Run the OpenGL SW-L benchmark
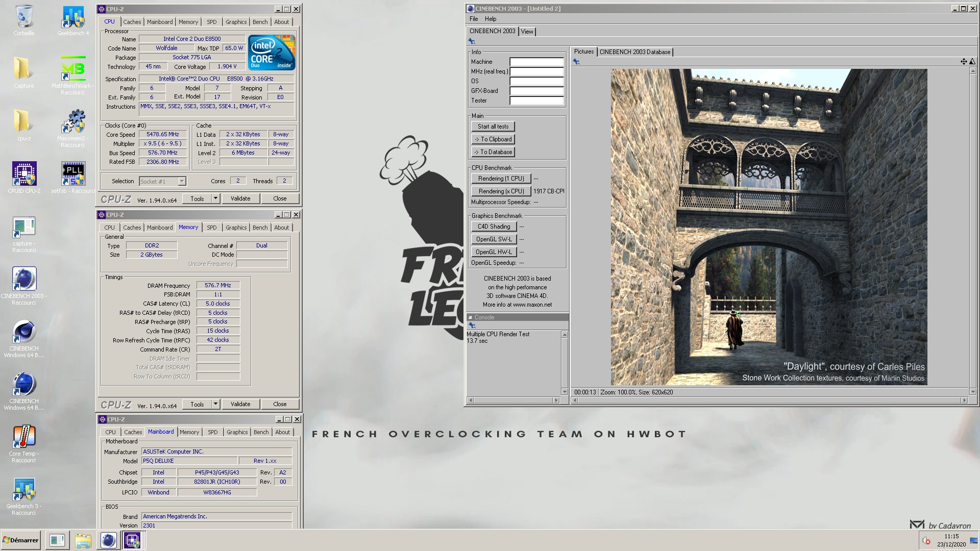Screen dimensions: 980x551 point(494,239)
